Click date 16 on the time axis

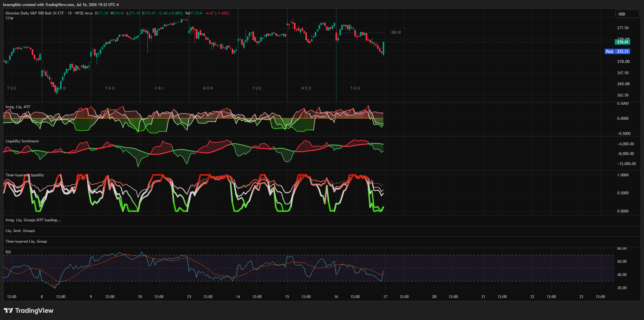[336, 297]
